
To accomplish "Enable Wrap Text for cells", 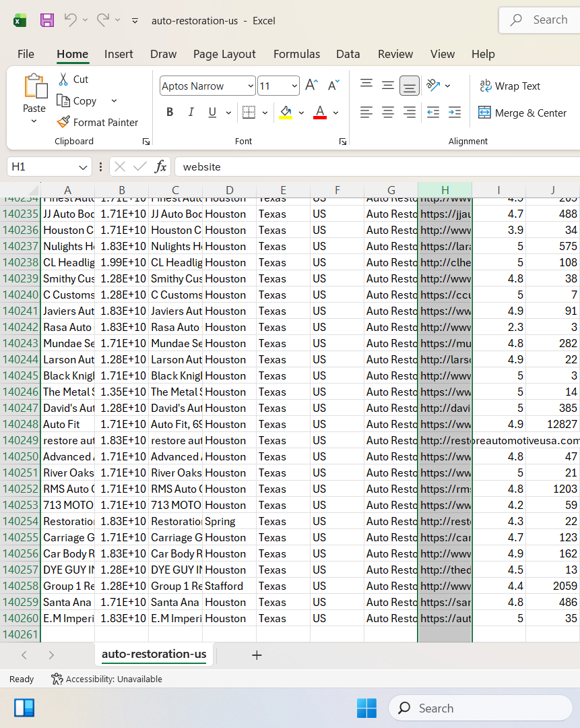I will [510, 86].
